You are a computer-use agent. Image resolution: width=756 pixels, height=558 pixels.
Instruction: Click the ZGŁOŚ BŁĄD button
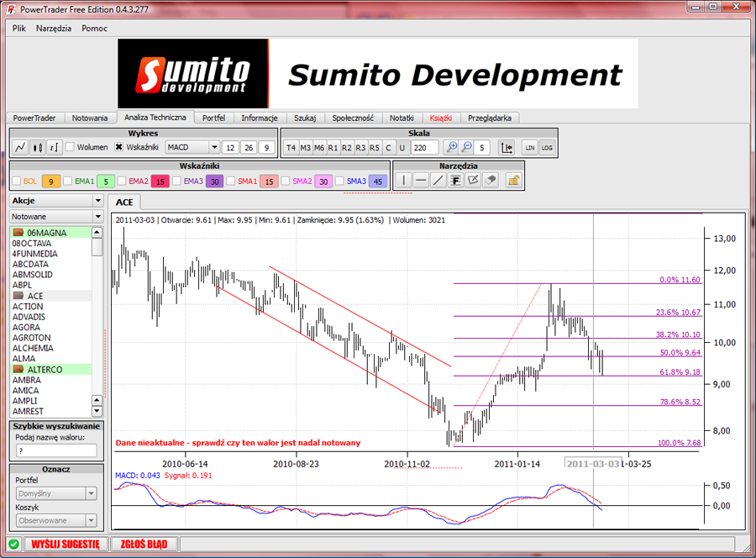click(x=144, y=544)
